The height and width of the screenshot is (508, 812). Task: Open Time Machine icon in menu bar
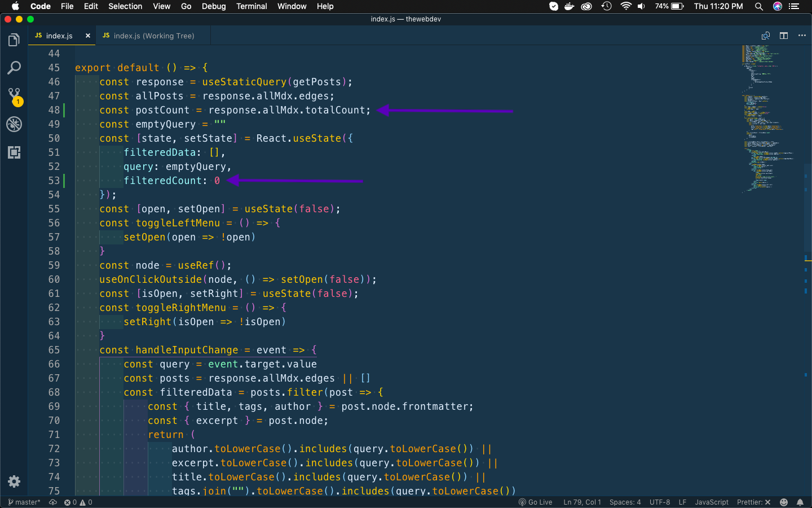tap(606, 6)
